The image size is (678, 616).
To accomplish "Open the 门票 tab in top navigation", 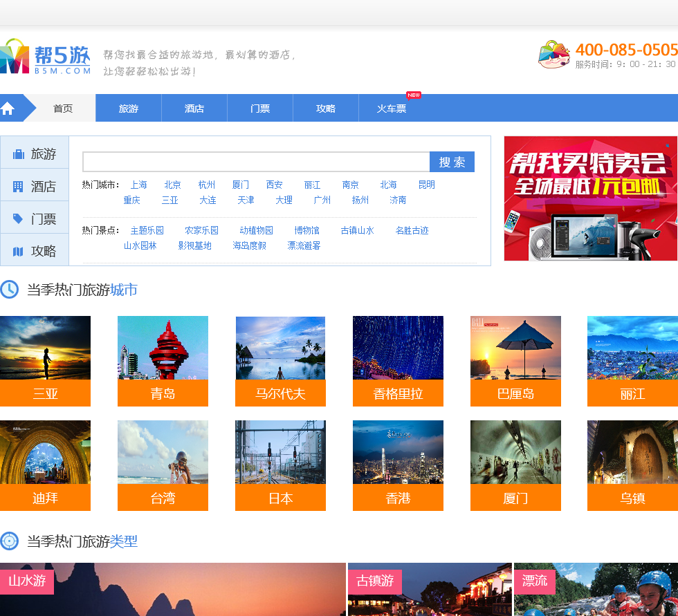I will tap(260, 109).
